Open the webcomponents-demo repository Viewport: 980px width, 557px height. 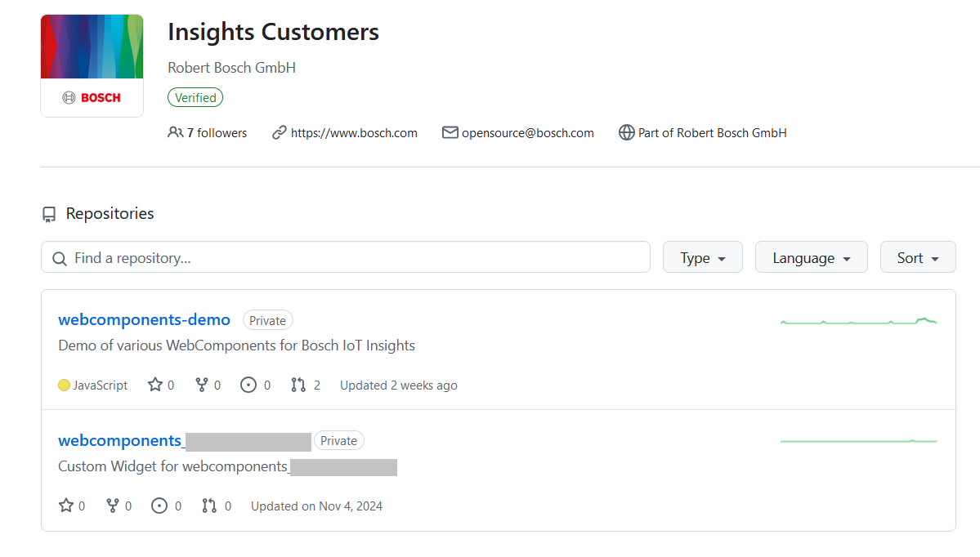pos(144,320)
